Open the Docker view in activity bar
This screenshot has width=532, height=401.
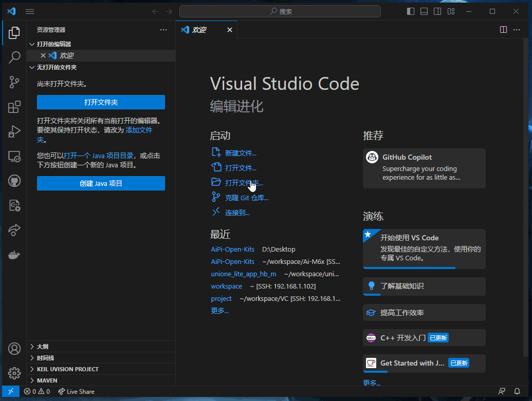pyautogui.click(x=14, y=255)
